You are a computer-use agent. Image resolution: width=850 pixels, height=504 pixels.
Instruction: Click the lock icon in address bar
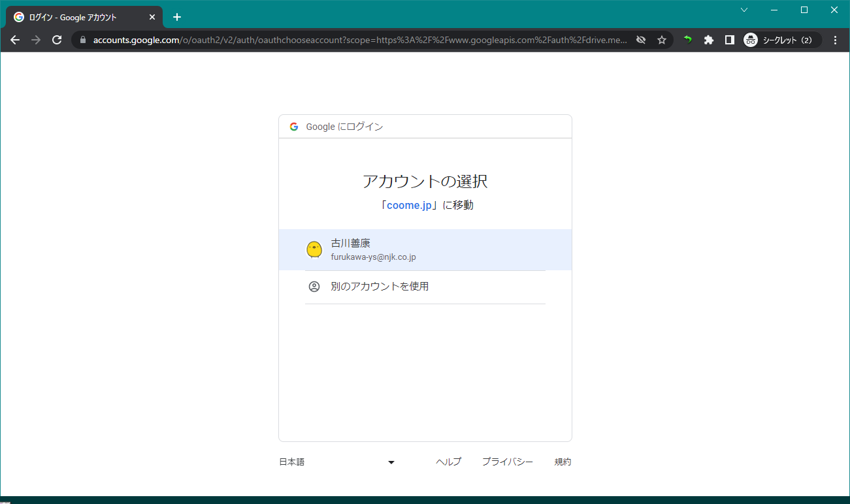point(82,40)
